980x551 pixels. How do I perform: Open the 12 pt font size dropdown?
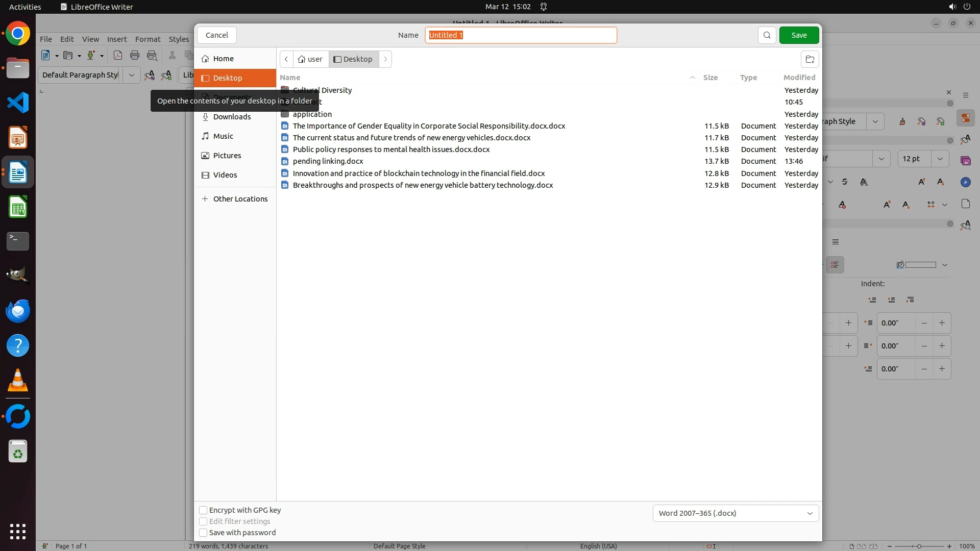(x=940, y=159)
